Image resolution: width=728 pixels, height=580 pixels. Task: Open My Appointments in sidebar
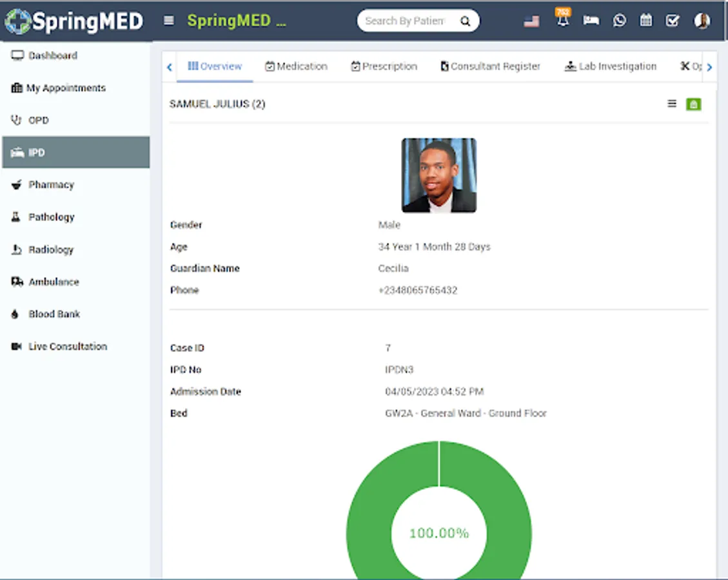(76, 88)
